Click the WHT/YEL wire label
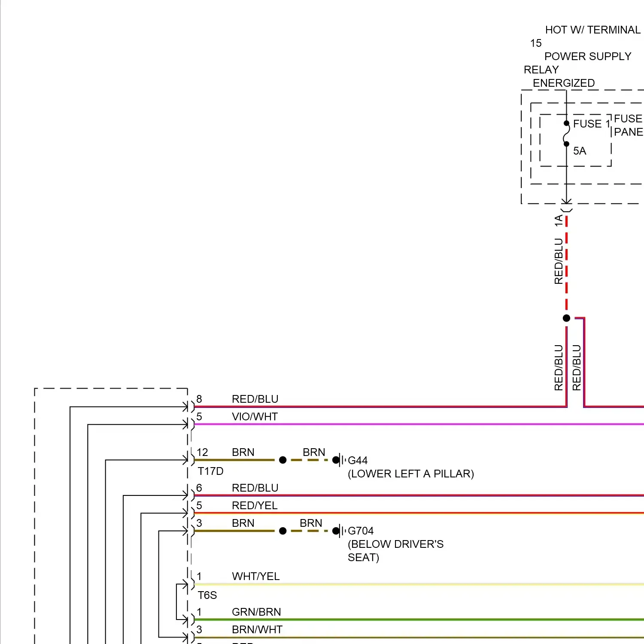 coord(256,577)
